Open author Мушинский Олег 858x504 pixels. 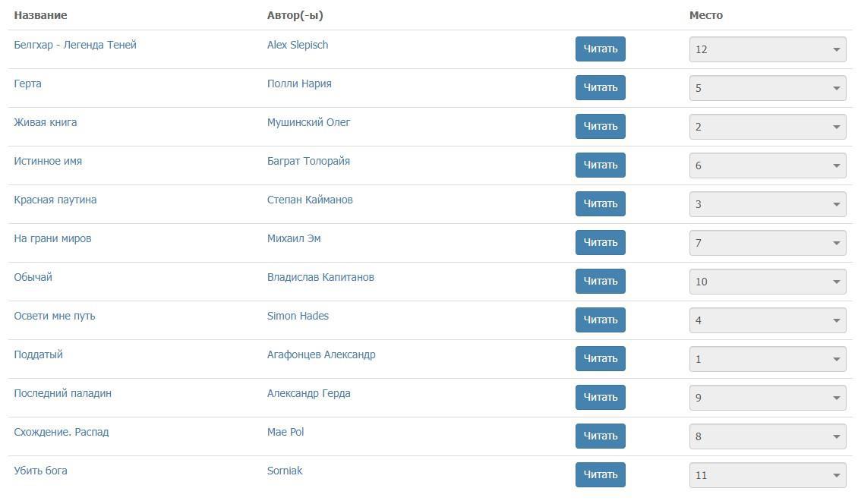(308, 122)
